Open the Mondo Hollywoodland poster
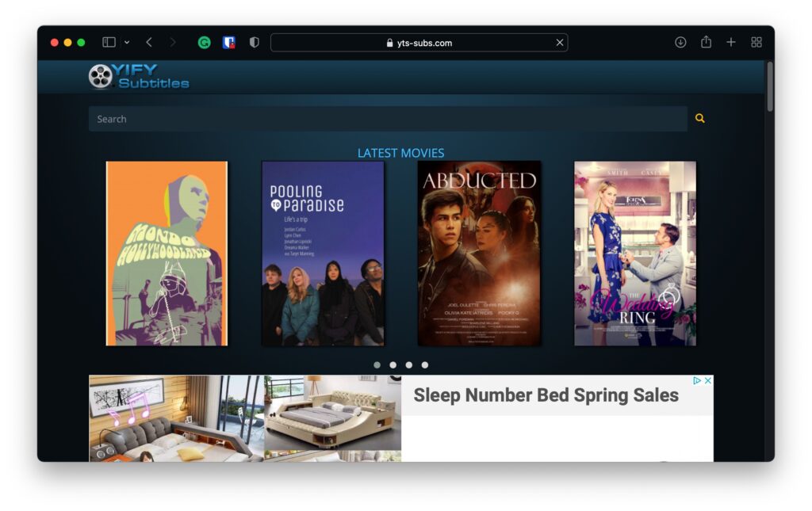The width and height of the screenshot is (812, 511). 167,254
